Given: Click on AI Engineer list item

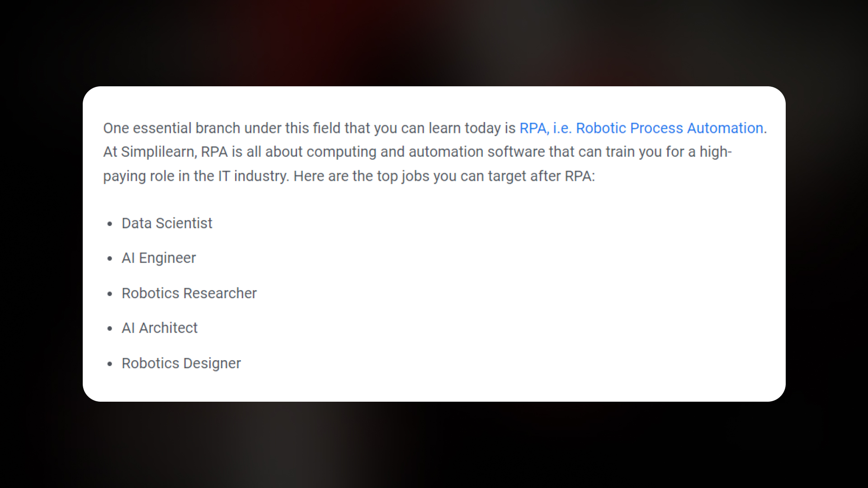Looking at the screenshot, I should [159, 258].
